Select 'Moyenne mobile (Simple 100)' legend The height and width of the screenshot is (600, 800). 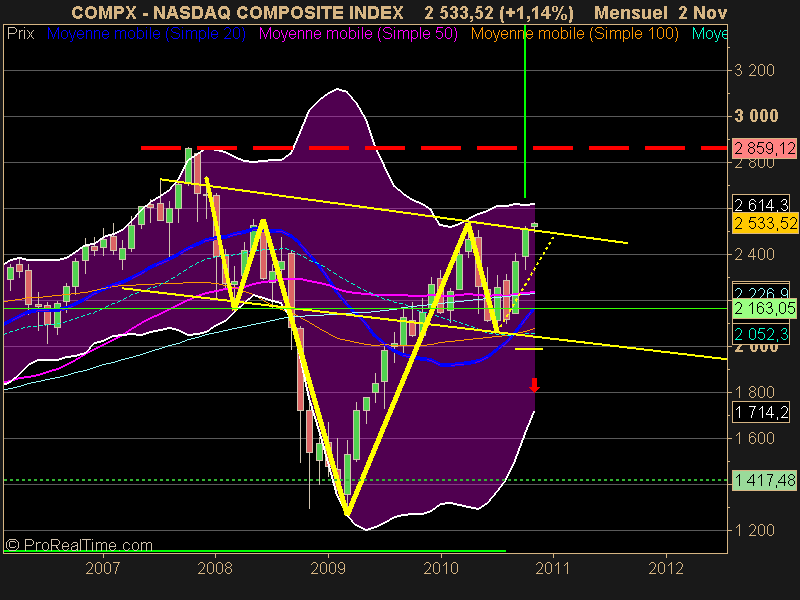point(574,34)
